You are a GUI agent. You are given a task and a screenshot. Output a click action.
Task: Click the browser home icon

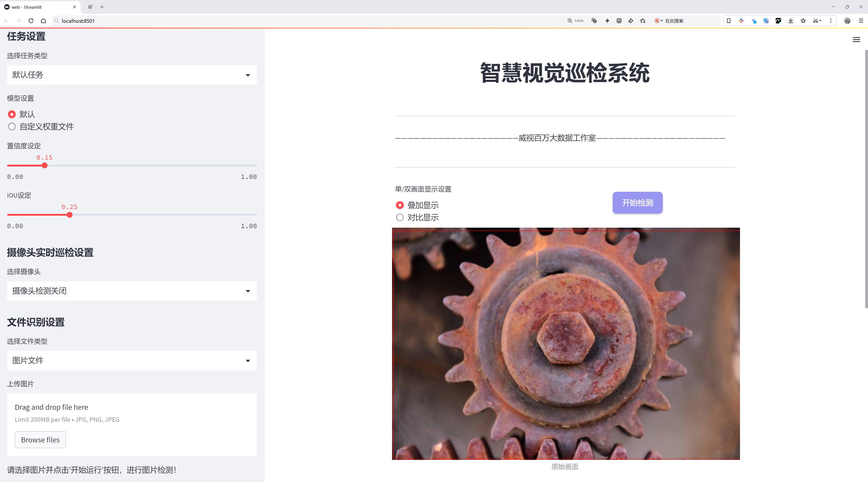pos(43,21)
